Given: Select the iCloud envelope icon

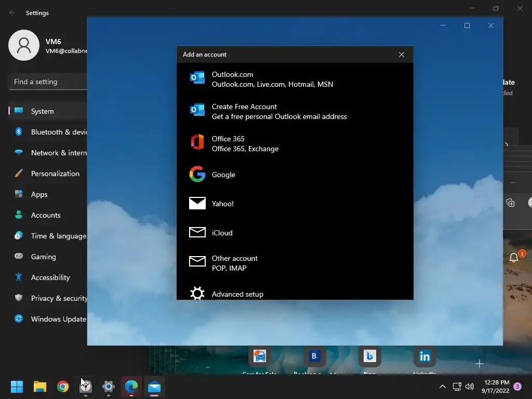Looking at the screenshot, I should pyautogui.click(x=197, y=232).
